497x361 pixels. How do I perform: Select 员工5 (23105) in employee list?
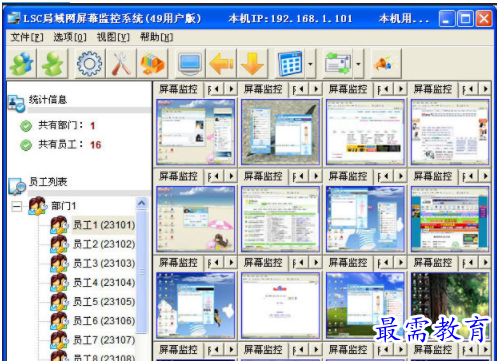[104, 302]
